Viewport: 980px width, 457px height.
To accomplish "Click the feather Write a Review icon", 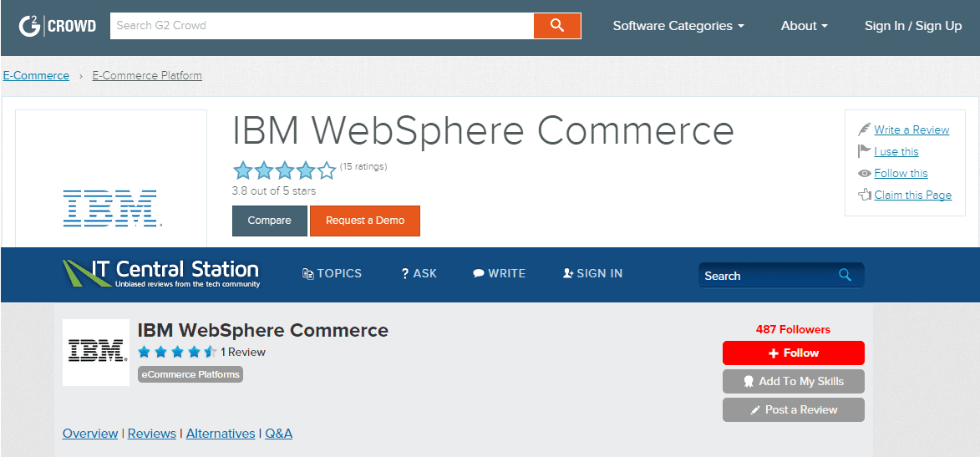I will coord(865,129).
